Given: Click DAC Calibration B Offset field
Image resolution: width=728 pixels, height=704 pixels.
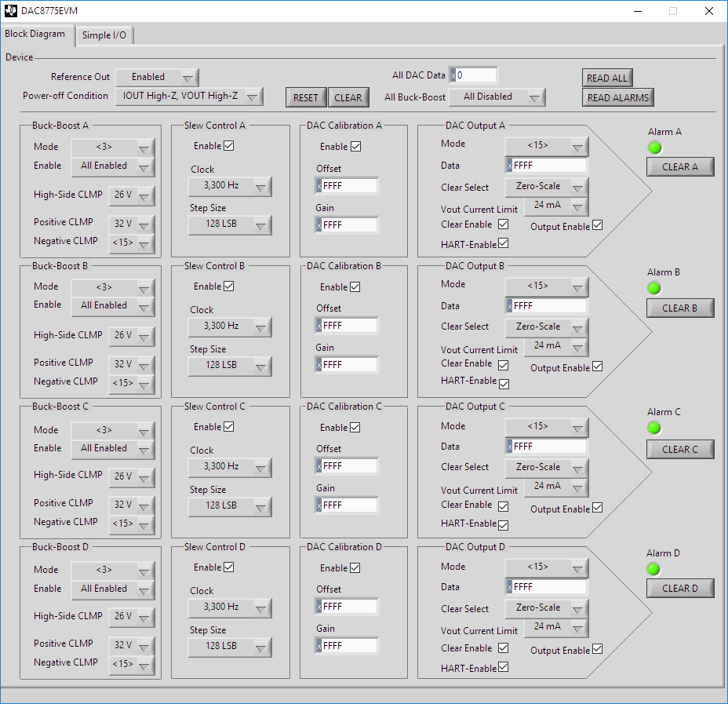Looking at the screenshot, I should (347, 326).
